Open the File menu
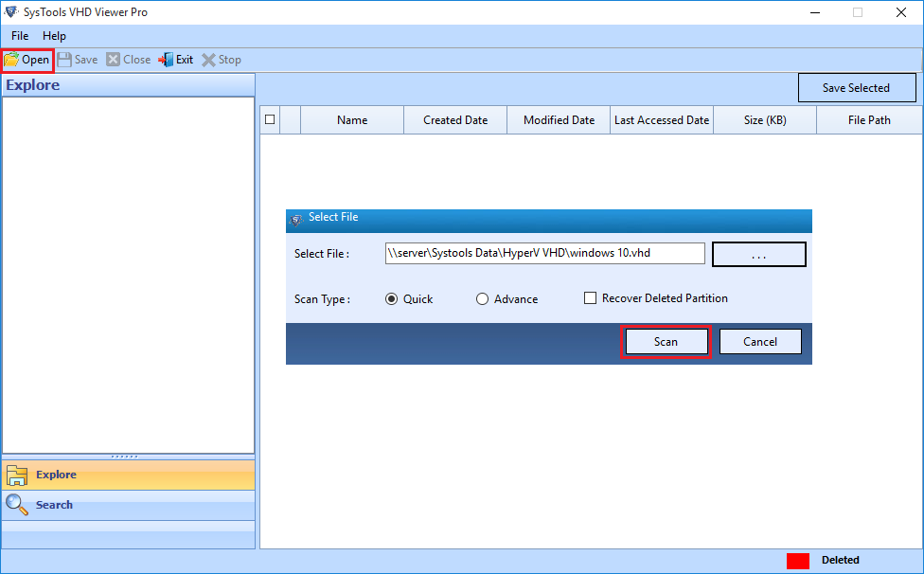This screenshot has width=924, height=574. click(20, 36)
